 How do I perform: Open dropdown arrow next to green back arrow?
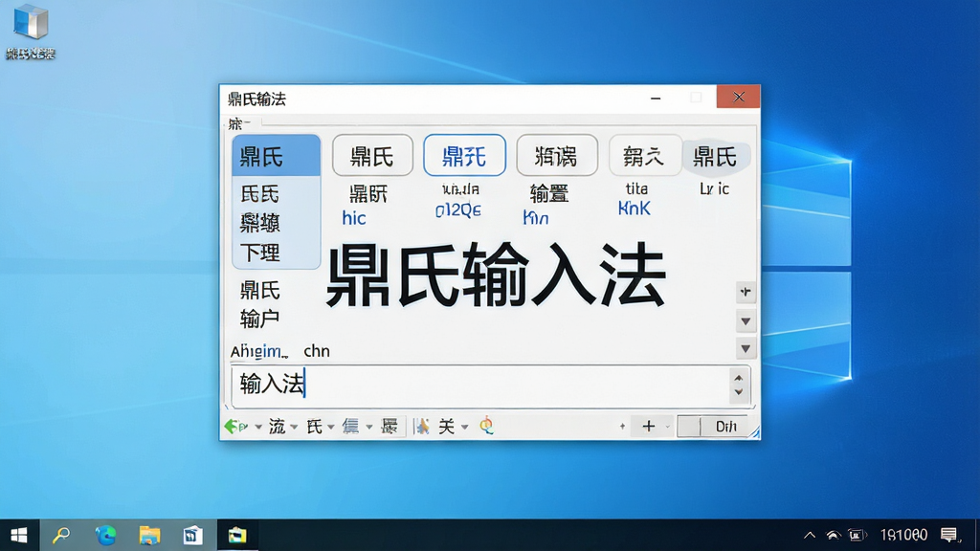pos(258,428)
